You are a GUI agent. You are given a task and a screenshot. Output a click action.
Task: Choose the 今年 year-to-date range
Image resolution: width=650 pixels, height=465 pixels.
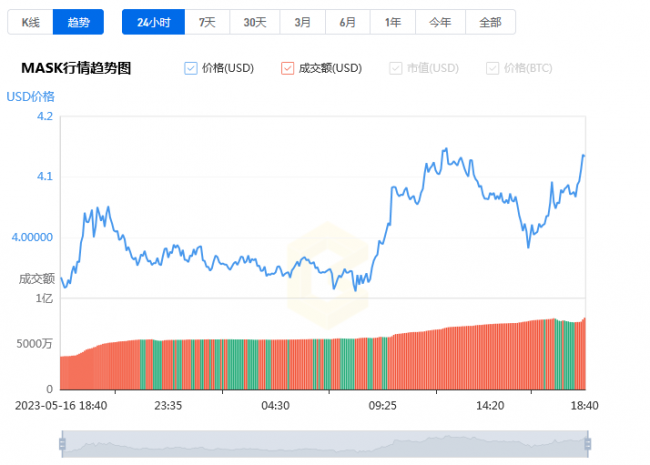pyautogui.click(x=440, y=22)
